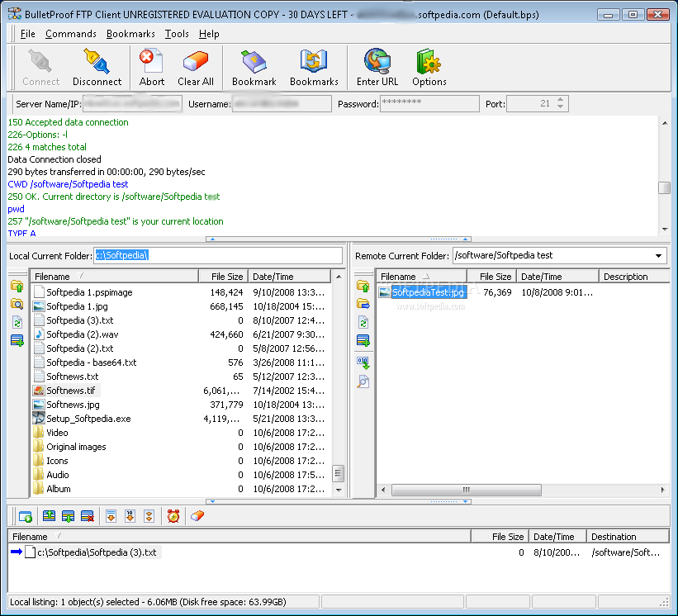The height and width of the screenshot is (616, 678).
Task: Click queue upload green up-arrow icon
Action: [49, 516]
